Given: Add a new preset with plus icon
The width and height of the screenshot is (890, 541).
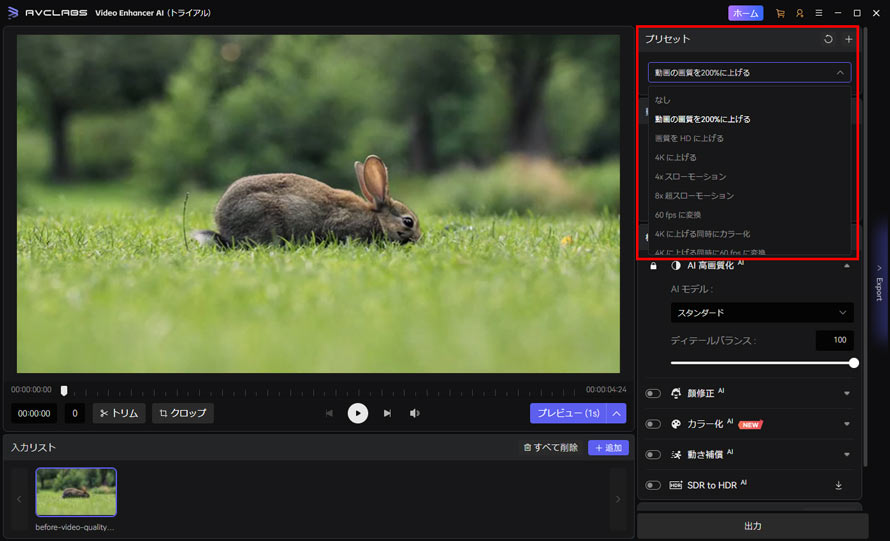Looking at the screenshot, I should (x=849, y=39).
